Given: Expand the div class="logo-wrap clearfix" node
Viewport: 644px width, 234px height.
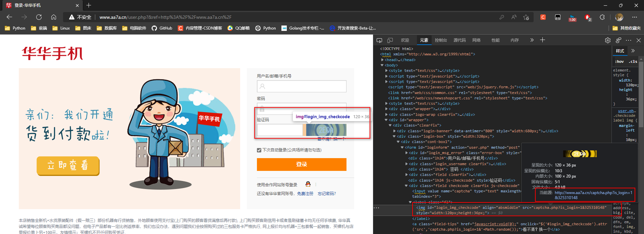Looking at the screenshot, I should pyautogui.click(x=386, y=114).
